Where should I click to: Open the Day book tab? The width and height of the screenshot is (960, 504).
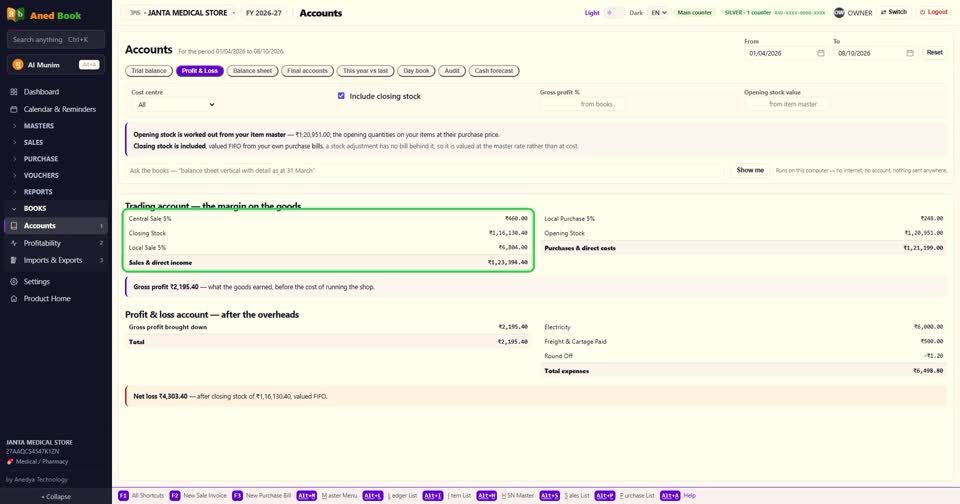(x=416, y=71)
